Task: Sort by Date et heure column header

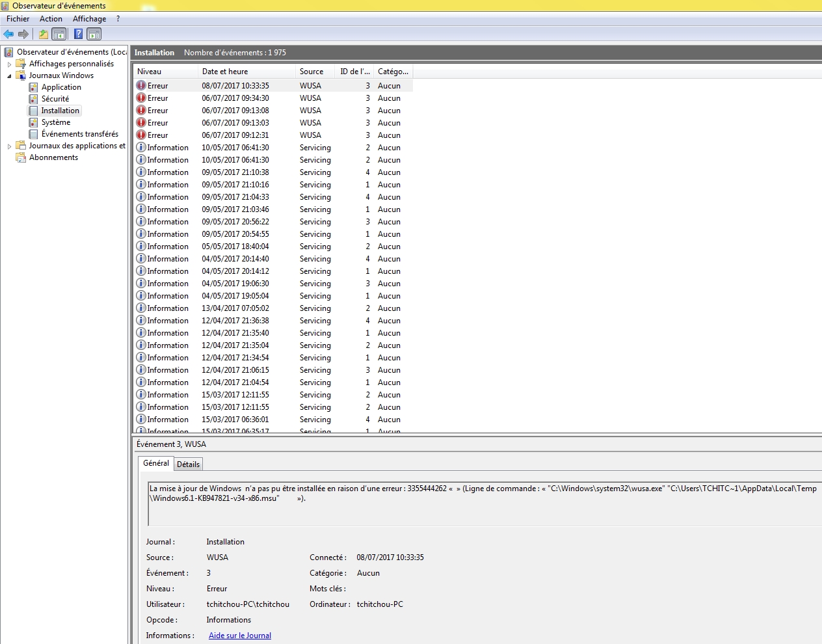Action: click(x=246, y=72)
